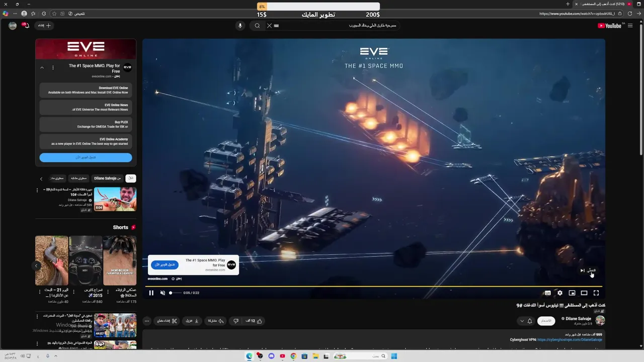The height and width of the screenshot is (362, 644).
Task: Click blue button in EVE ad sidebar
Action: point(86,157)
